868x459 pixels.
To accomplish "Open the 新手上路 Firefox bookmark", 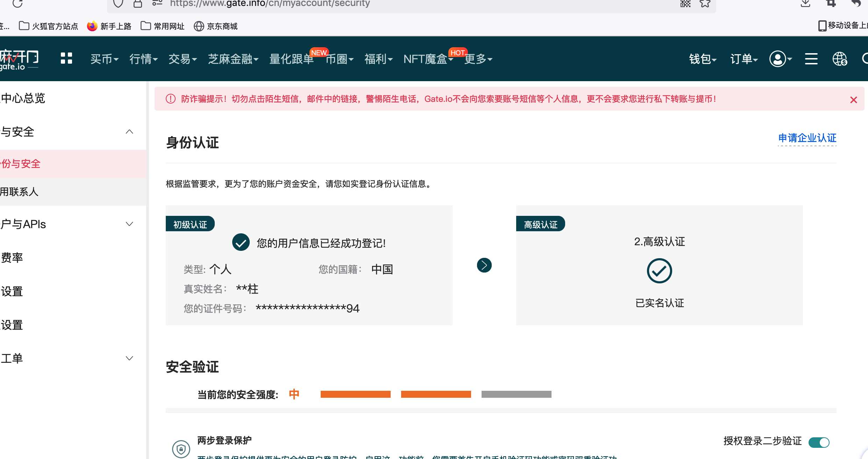I will [109, 26].
